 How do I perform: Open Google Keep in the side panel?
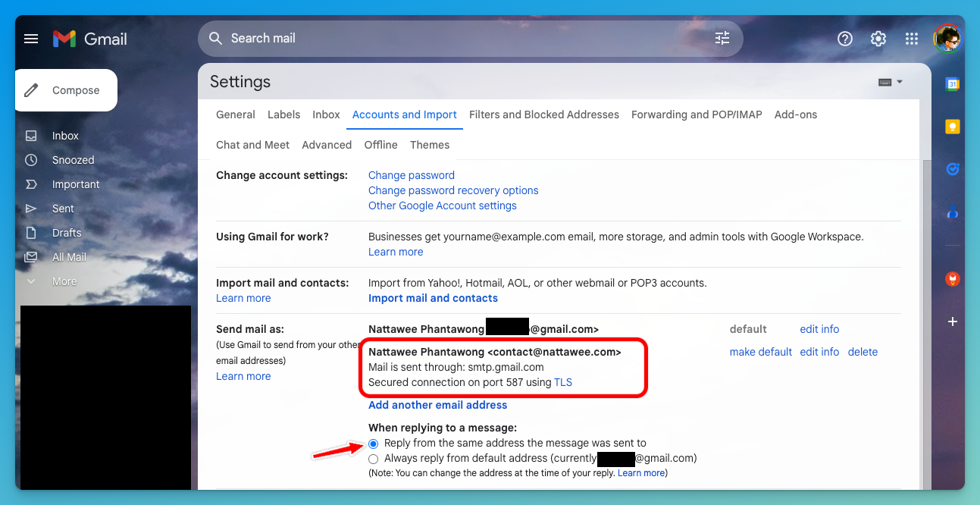[952, 127]
